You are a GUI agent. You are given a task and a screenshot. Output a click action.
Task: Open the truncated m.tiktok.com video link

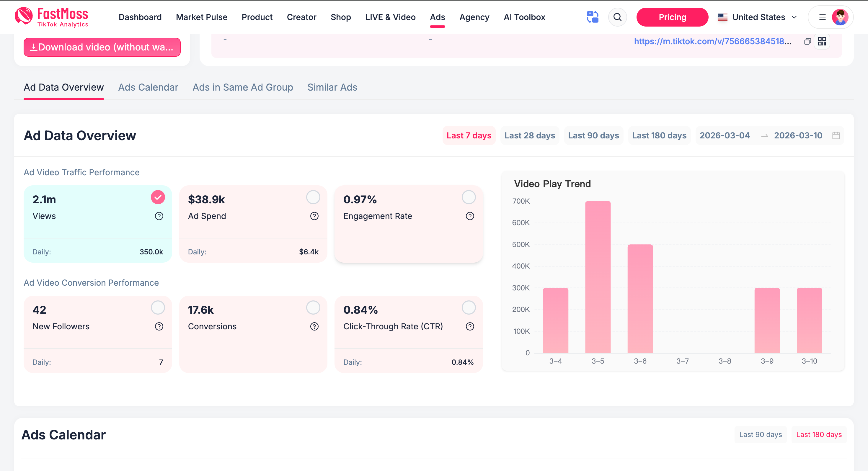tap(713, 41)
